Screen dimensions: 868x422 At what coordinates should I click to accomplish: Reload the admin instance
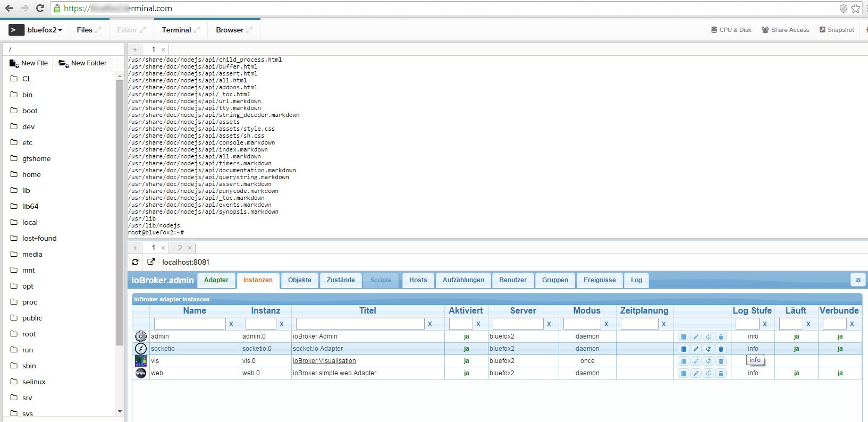tap(709, 336)
